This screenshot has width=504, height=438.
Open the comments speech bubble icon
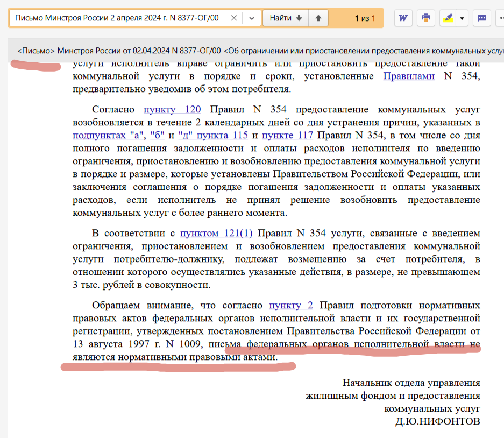pos(482,18)
